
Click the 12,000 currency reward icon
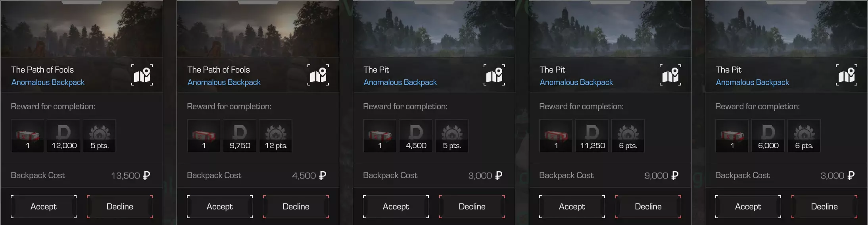[64, 136]
